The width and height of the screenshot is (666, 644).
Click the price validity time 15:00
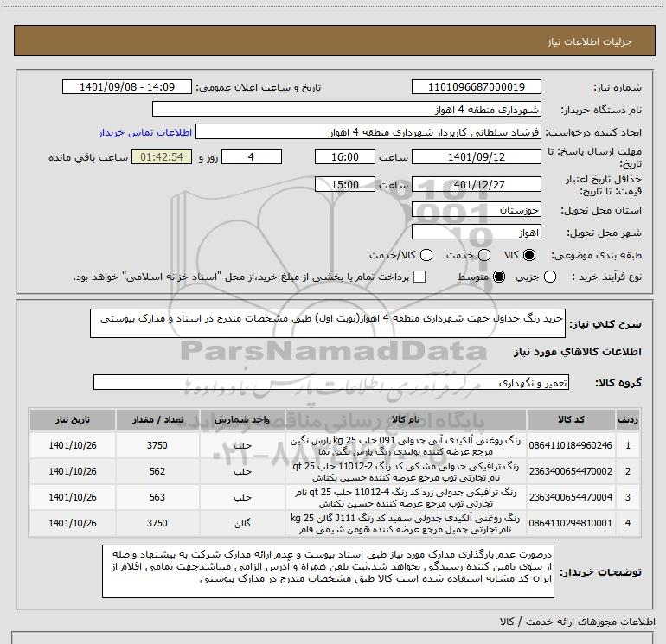345,184
